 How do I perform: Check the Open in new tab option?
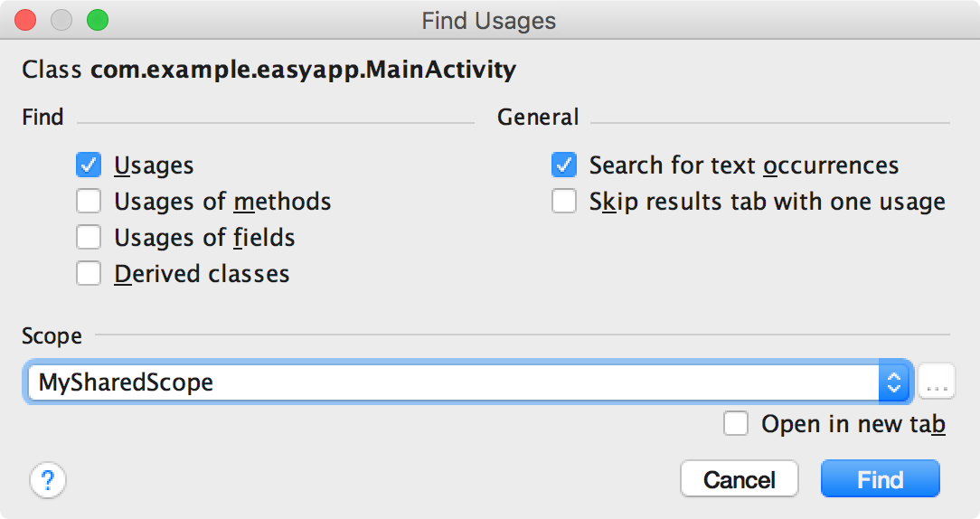pos(736,423)
